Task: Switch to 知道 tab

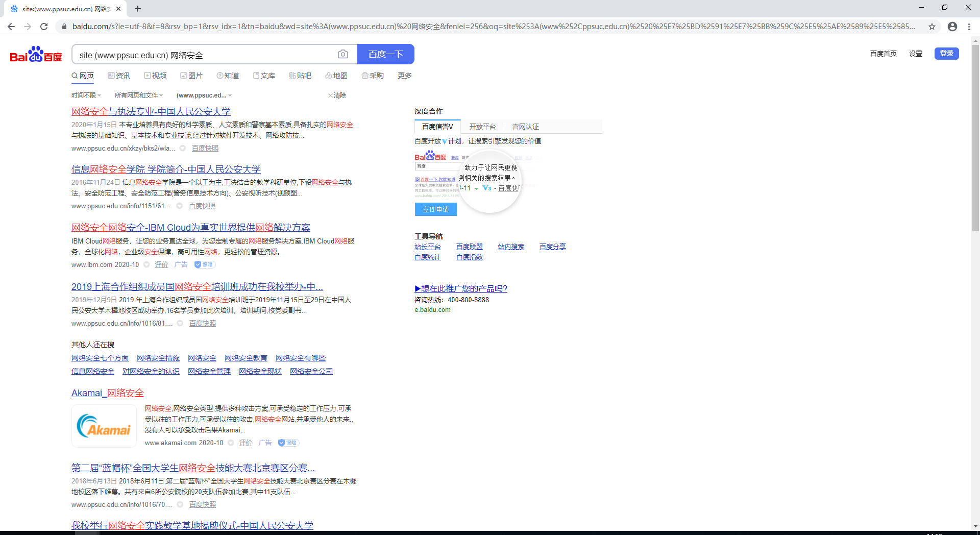Action: [x=228, y=76]
